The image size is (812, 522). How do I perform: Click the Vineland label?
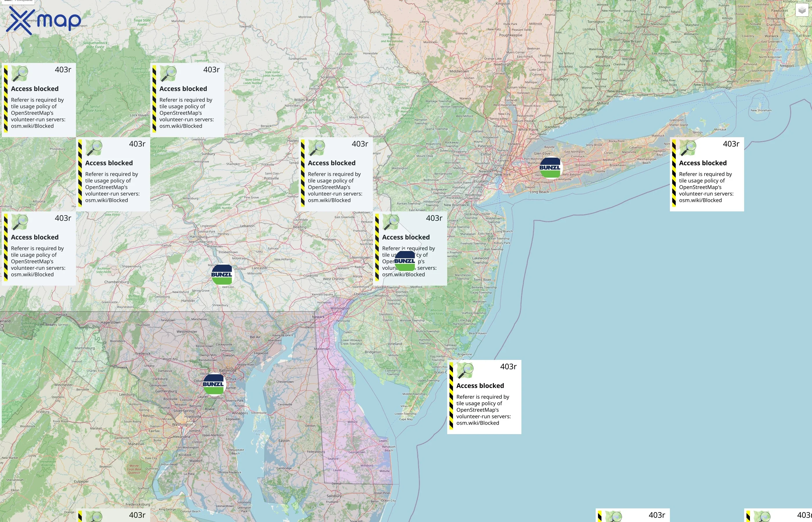[395, 344]
